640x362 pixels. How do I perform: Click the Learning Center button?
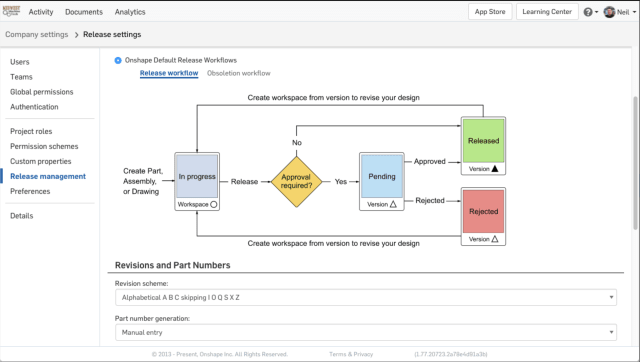(547, 12)
